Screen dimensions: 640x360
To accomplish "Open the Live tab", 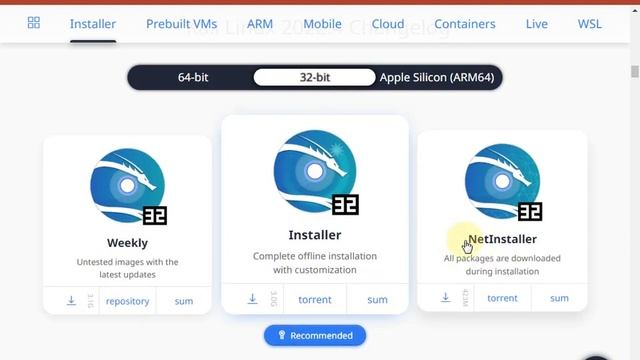I will click(x=537, y=24).
